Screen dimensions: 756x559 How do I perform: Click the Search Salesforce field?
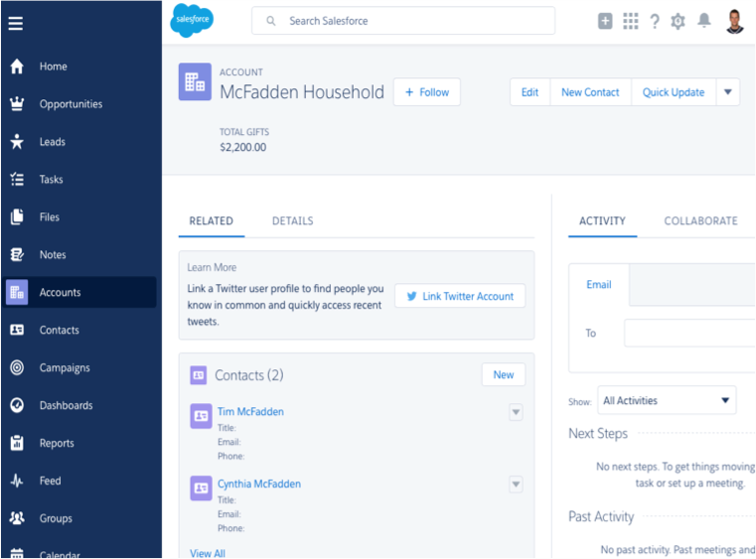pyautogui.click(x=403, y=21)
